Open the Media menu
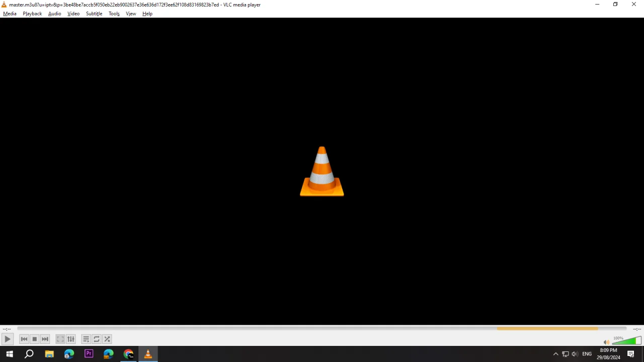Image resolution: width=644 pixels, height=362 pixels. coord(10,14)
